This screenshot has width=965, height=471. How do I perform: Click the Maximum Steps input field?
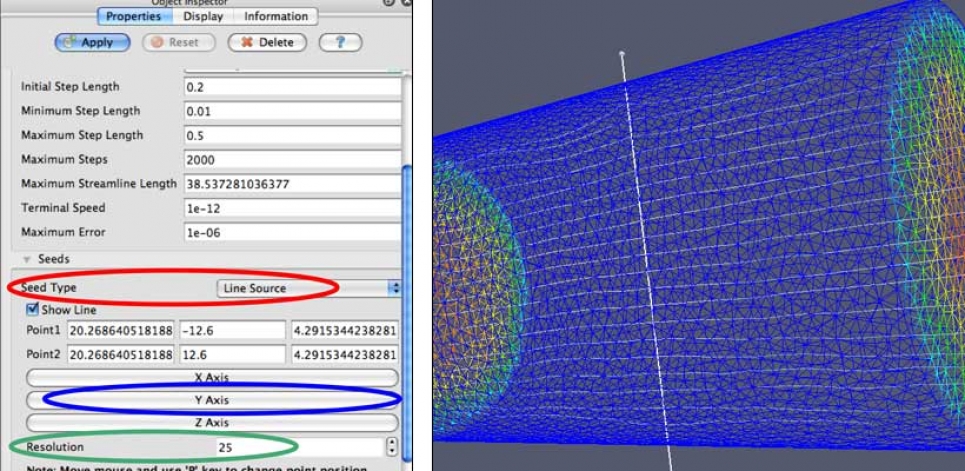[x=291, y=160]
